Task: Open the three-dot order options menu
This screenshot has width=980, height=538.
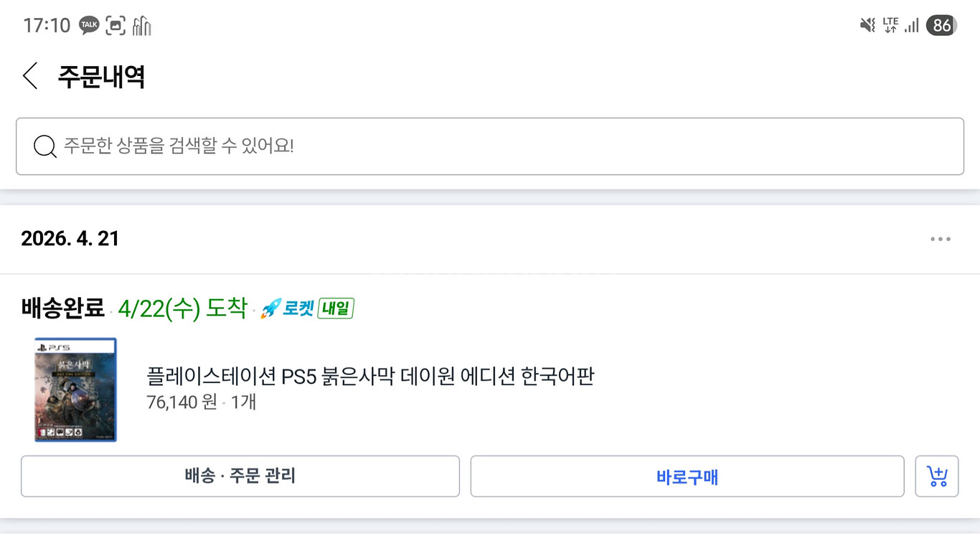Action: pos(941,239)
